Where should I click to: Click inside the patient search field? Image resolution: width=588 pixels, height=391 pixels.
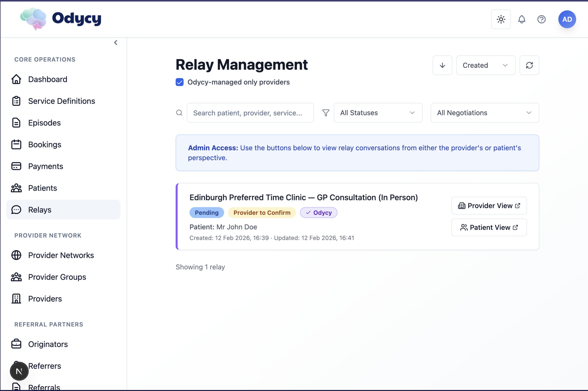[250, 113]
